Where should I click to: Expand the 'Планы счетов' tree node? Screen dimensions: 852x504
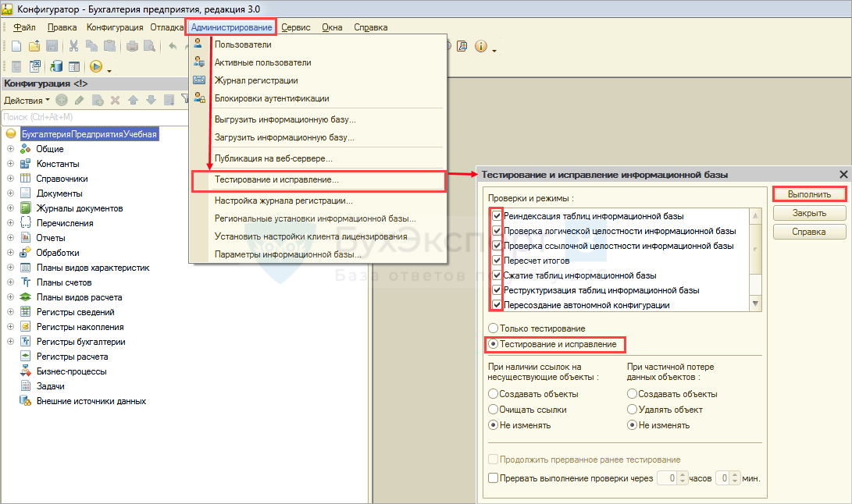pyautogui.click(x=10, y=282)
